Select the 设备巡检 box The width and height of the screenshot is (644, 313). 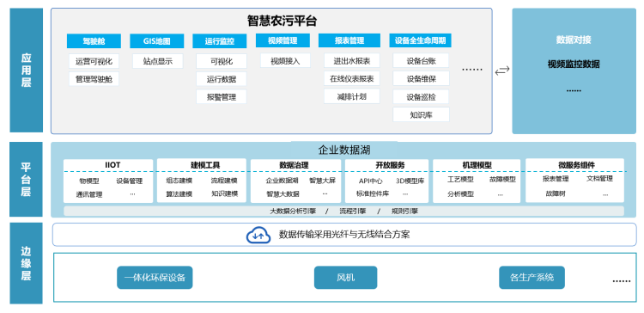[421, 96]
